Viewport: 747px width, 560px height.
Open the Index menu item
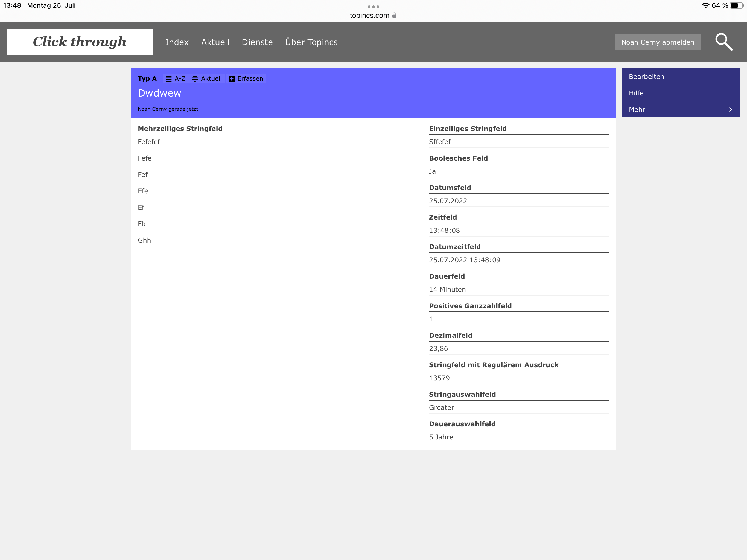click(x=177, y=42)
